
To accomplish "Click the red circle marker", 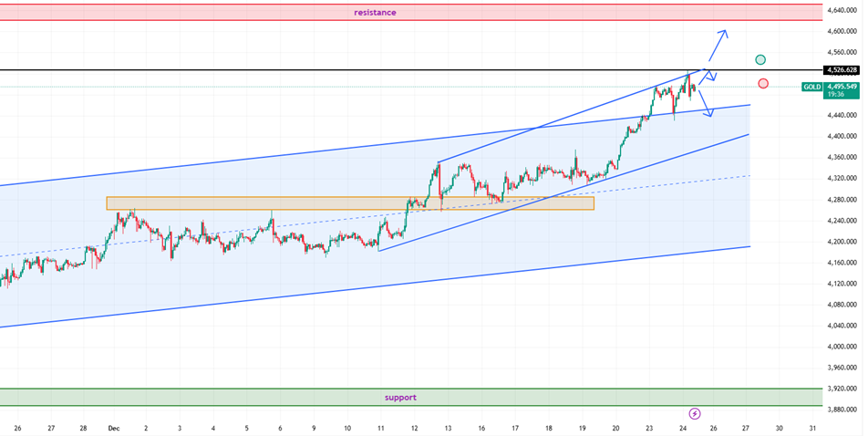I will tap(763, 84).
